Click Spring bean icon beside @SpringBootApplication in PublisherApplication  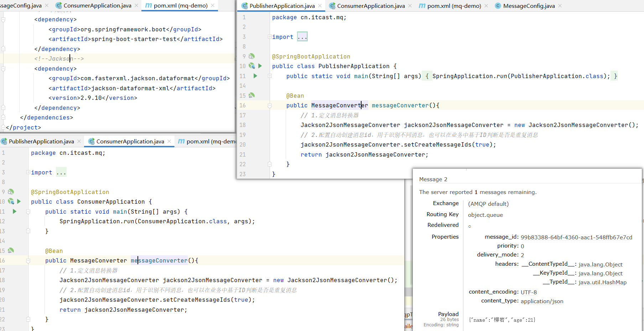[251, 56]
